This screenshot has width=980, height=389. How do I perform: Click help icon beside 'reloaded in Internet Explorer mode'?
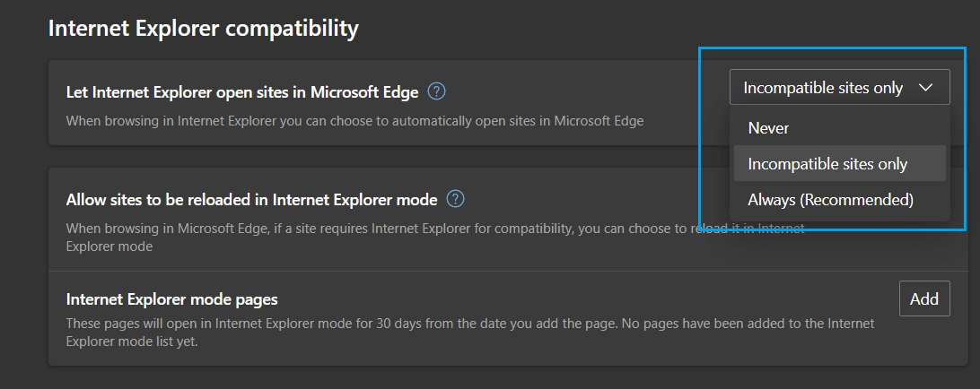(x=456, y=199)
